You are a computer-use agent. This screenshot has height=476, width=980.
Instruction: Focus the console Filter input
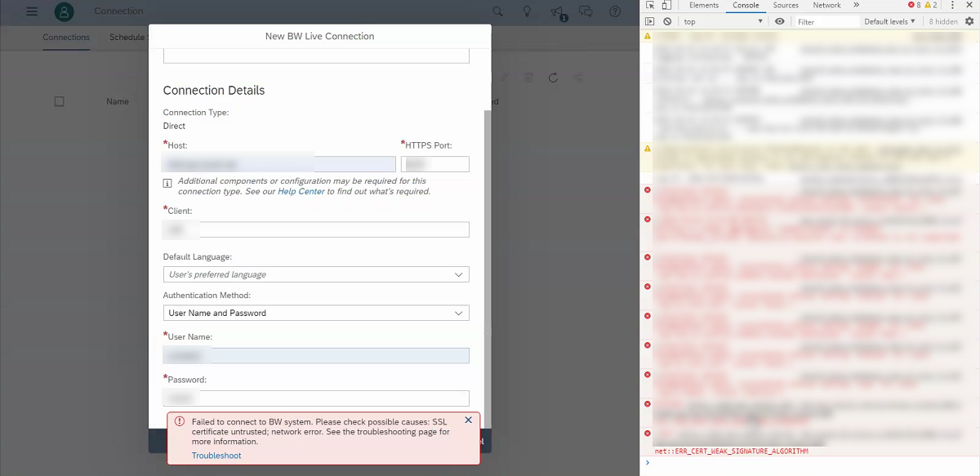click(826, 21)
